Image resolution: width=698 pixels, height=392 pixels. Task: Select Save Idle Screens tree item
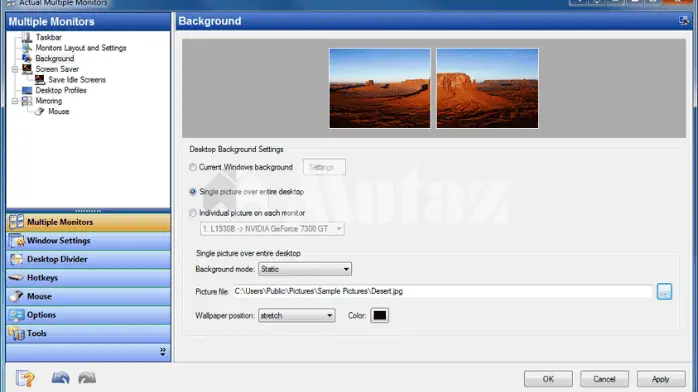pyautogui.click(x=77, y=80)
